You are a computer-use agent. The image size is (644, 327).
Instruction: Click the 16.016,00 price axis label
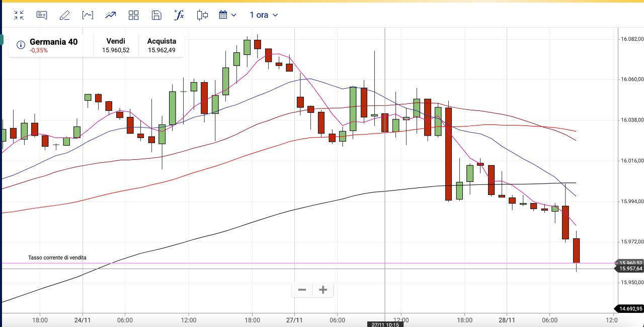tap(632, 161)
